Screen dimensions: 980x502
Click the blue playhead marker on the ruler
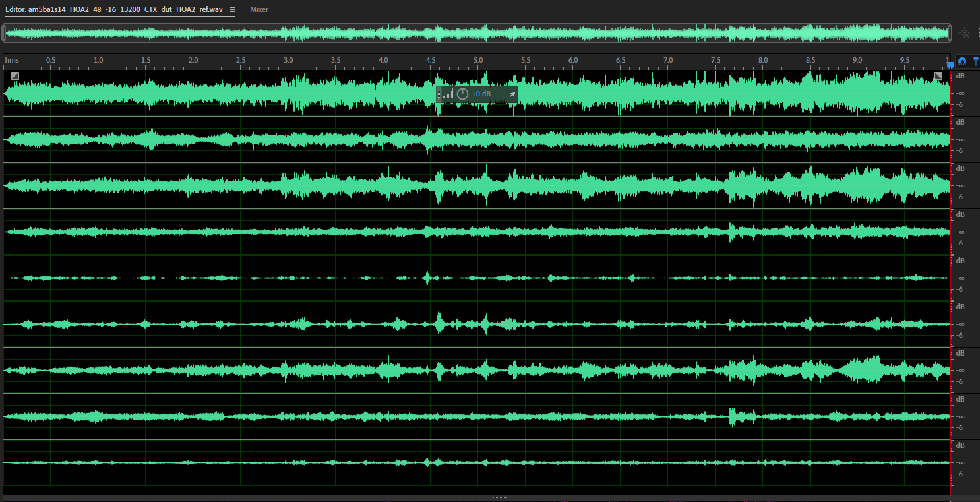950,63
